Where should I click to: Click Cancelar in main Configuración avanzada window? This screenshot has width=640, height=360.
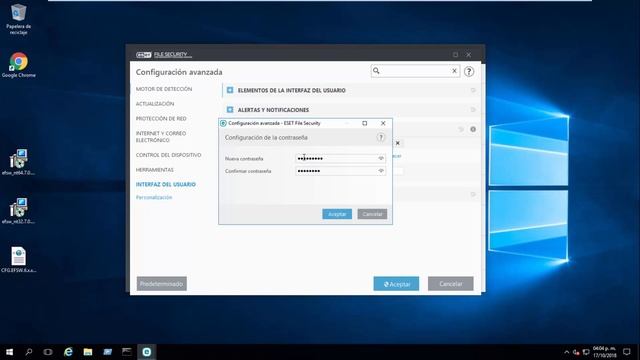click(x=451, y=284)
